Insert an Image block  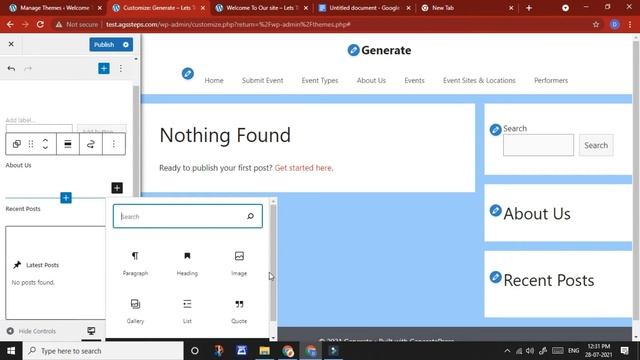(239, 263)
